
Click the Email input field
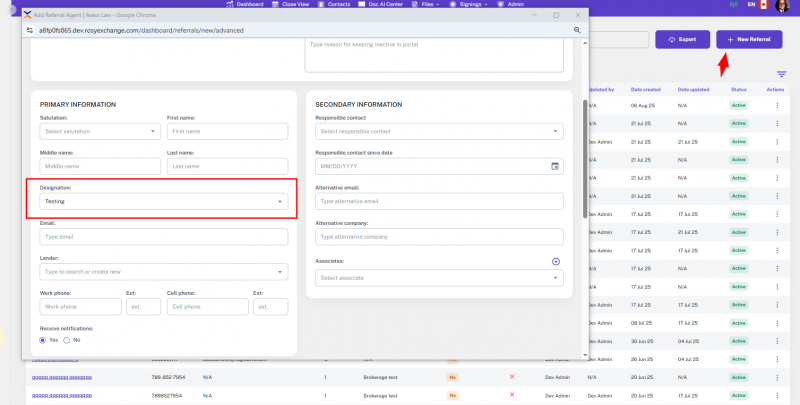(x=162, y=237)
